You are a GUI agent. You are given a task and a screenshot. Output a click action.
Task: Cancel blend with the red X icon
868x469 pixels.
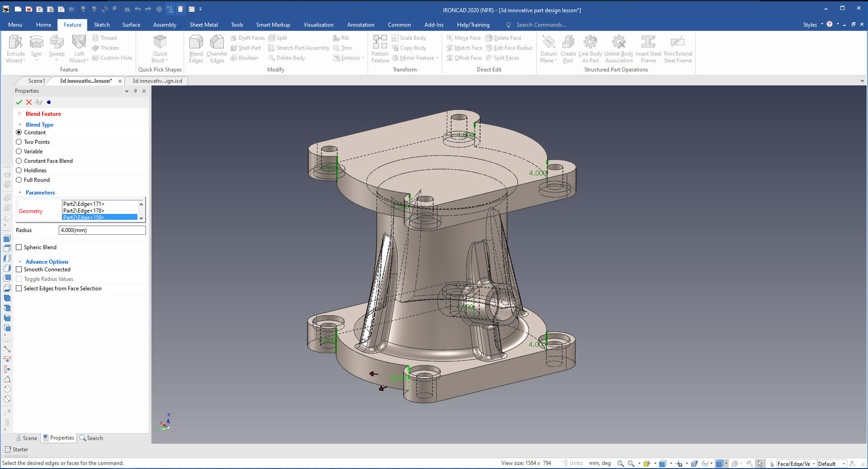tap(29, 102)
